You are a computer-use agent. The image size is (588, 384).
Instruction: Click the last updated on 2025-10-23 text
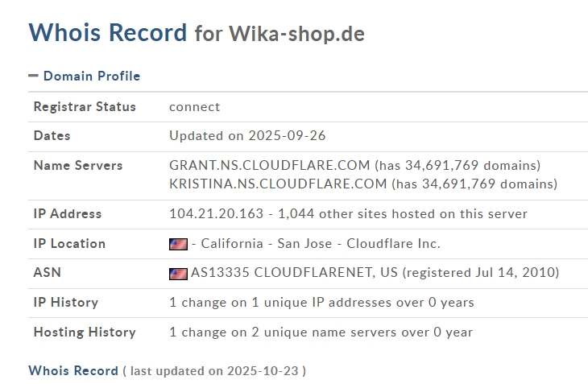214,370
